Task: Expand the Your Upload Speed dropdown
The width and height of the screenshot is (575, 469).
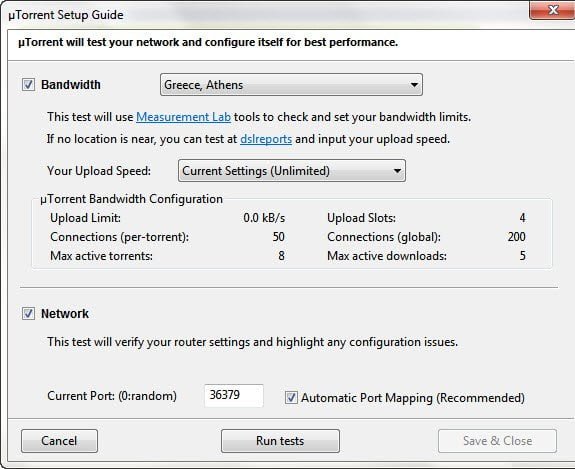Action: [292, 171]
